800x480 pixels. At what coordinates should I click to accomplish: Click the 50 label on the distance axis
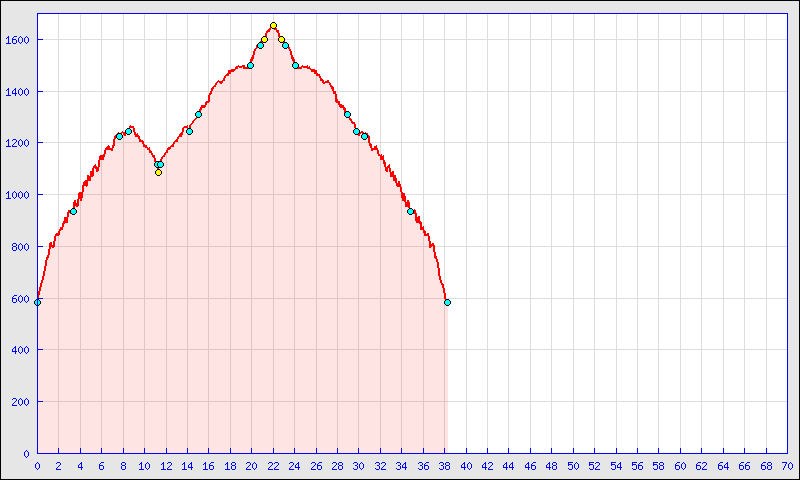click(573, 466)
